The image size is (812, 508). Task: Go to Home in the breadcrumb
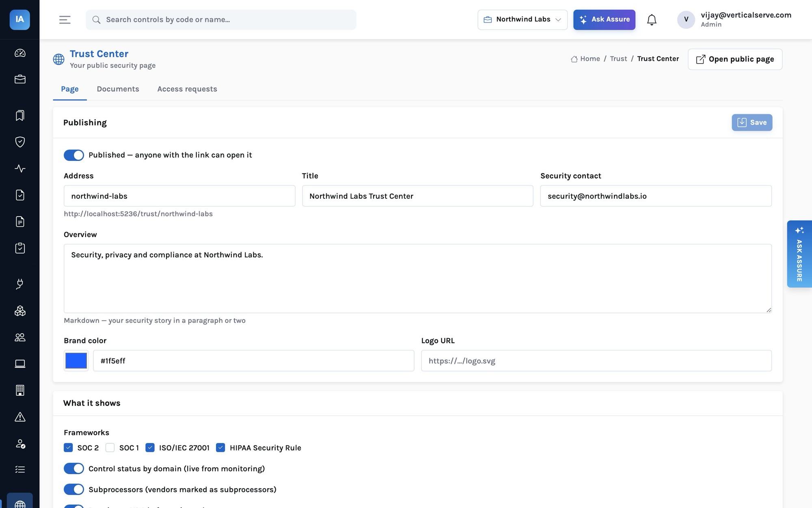(585, 59)
